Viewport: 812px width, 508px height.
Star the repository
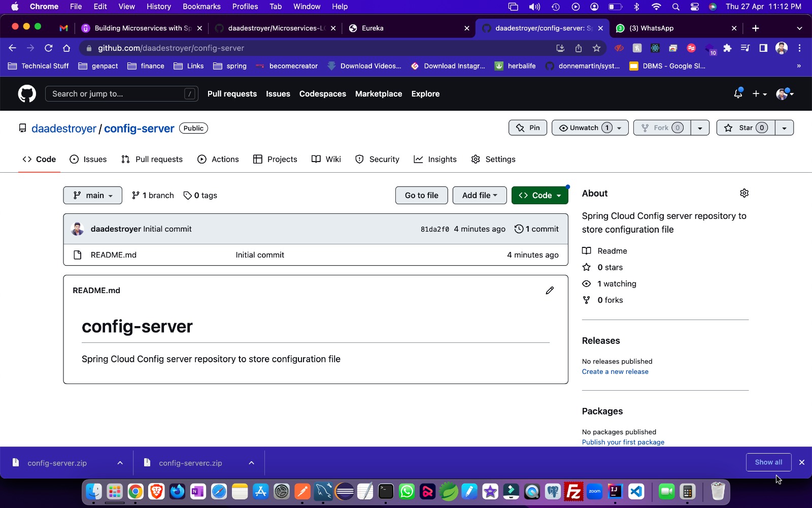[746, 128]
